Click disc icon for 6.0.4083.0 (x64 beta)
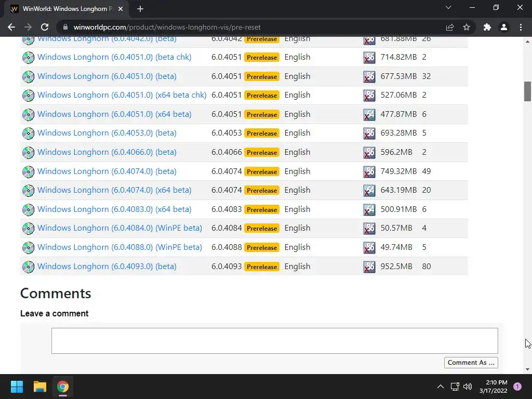The width and height of the screenshot is (532, 399). click(x=28, y=210)
